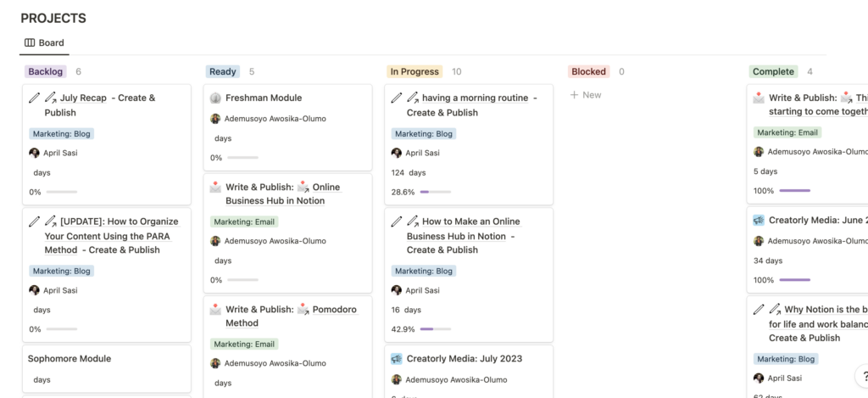Click April Sasi name on PARA Method card
The height and width of the screenshot is (398, 868).
point(60,290)
